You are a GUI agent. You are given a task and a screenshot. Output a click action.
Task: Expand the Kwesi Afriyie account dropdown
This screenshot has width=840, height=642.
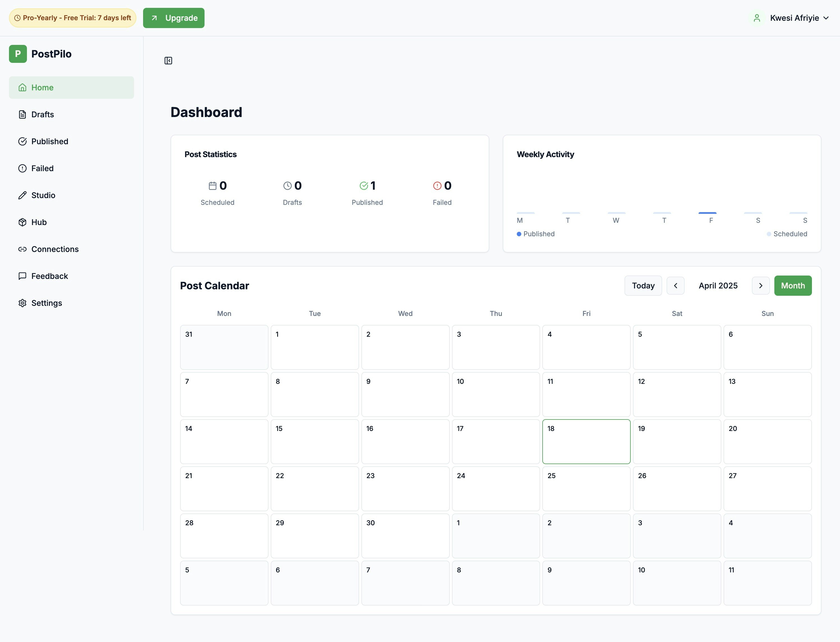(799, 18)
